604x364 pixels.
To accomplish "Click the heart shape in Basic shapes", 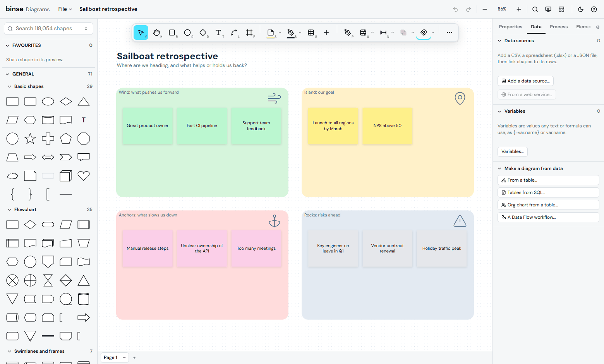I will pos(84,176).
